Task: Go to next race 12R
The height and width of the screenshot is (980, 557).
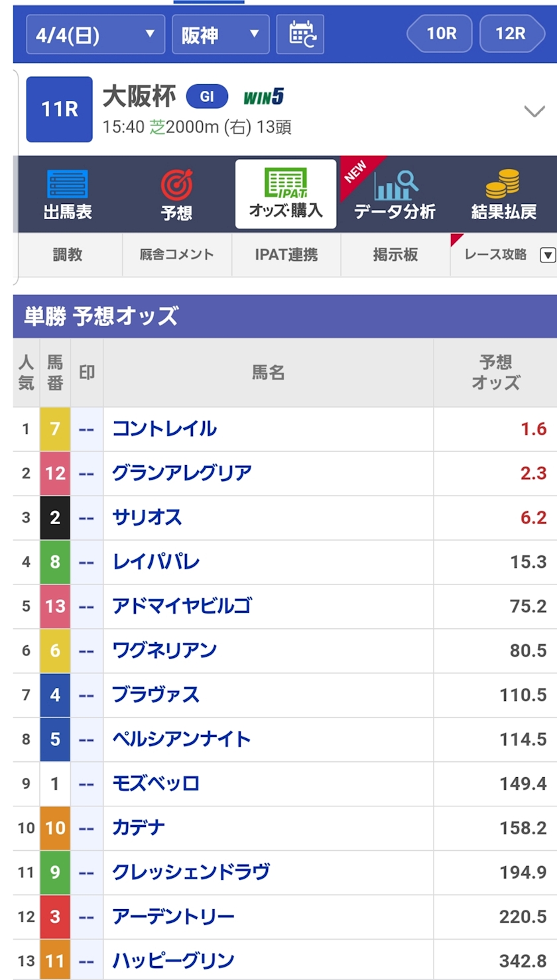Action: coord(511,33)
